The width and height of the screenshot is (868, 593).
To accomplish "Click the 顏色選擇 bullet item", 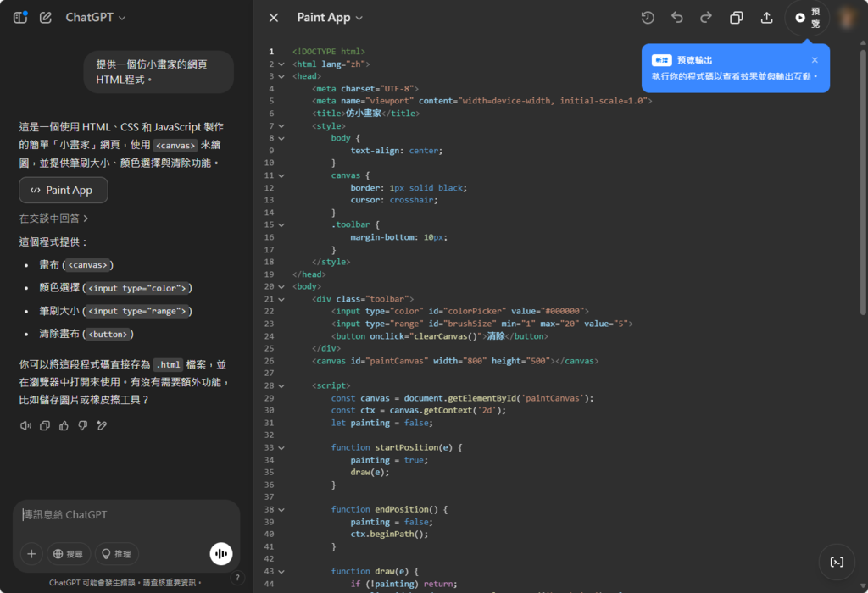I will [x=115, y=288].
